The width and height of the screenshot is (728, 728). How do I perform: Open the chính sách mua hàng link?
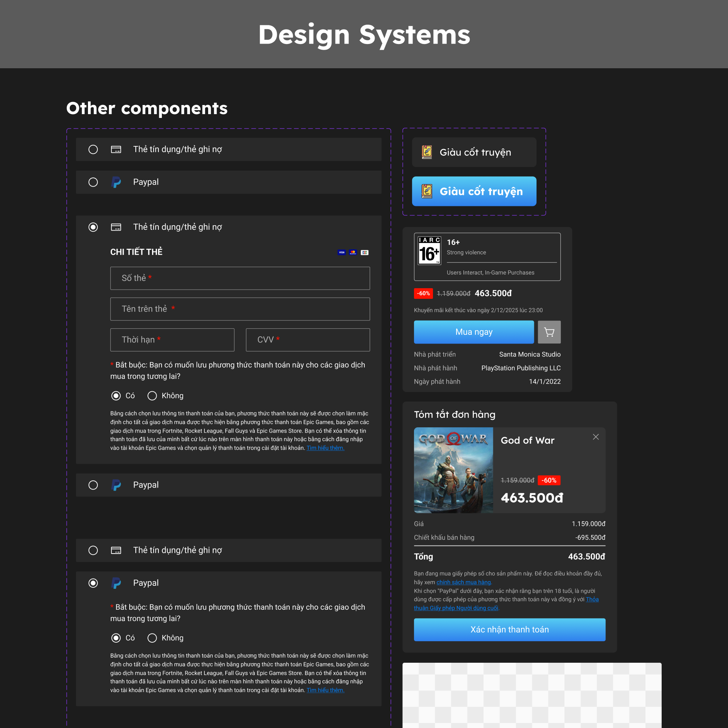coord(464,582)
